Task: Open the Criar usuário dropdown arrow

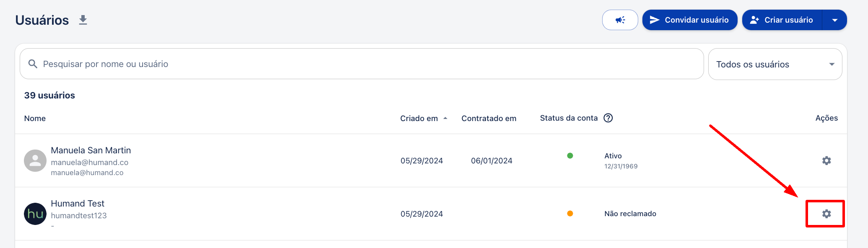Action: (x=834, y=20)
